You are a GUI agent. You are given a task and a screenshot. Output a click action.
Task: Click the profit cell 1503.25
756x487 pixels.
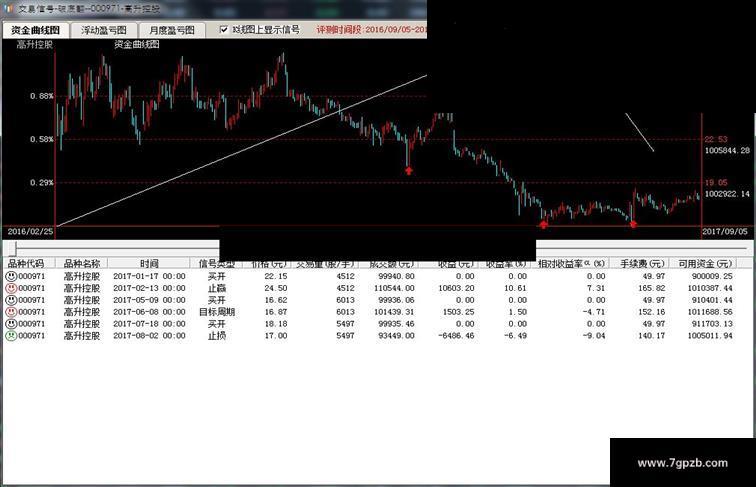(459, 312)
